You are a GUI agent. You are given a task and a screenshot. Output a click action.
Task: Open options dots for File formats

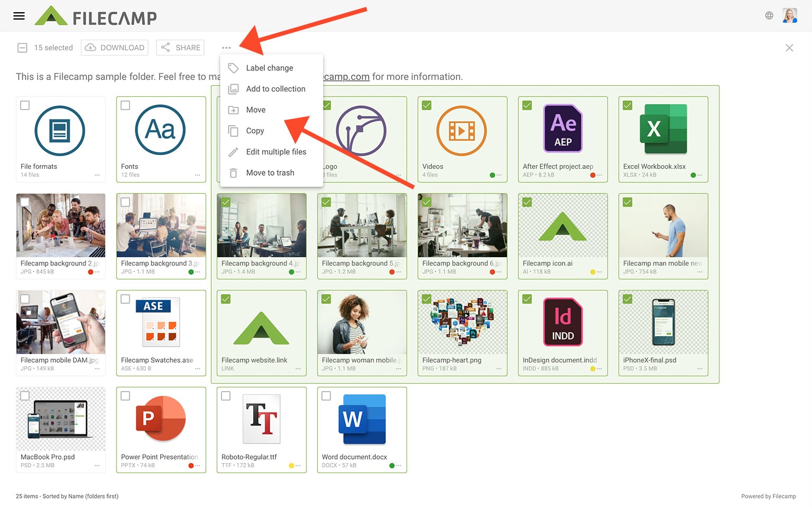click(97, 175)
